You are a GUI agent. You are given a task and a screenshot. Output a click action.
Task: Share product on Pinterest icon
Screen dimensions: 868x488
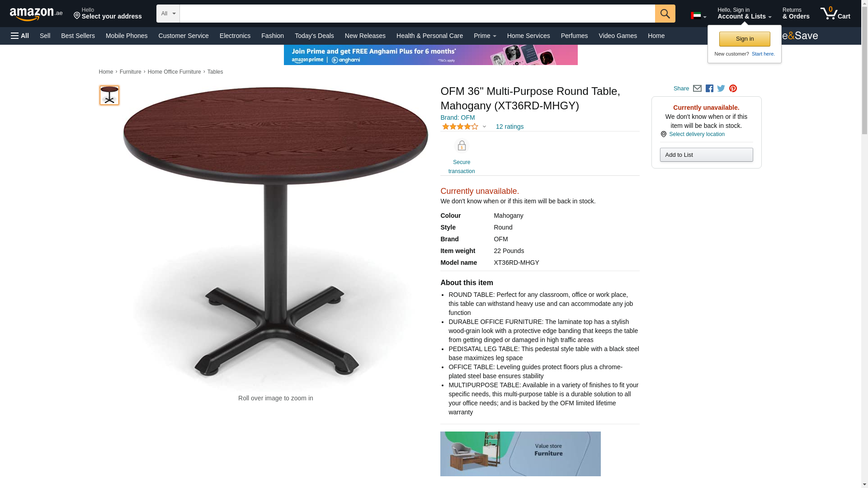pyautogui.click(x=733, y=89)
